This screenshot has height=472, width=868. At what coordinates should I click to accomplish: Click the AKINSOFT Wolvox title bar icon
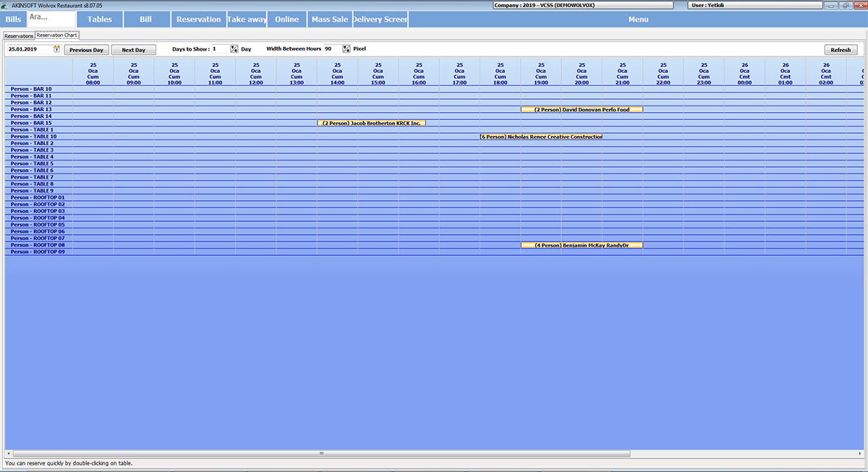point(6,5)
